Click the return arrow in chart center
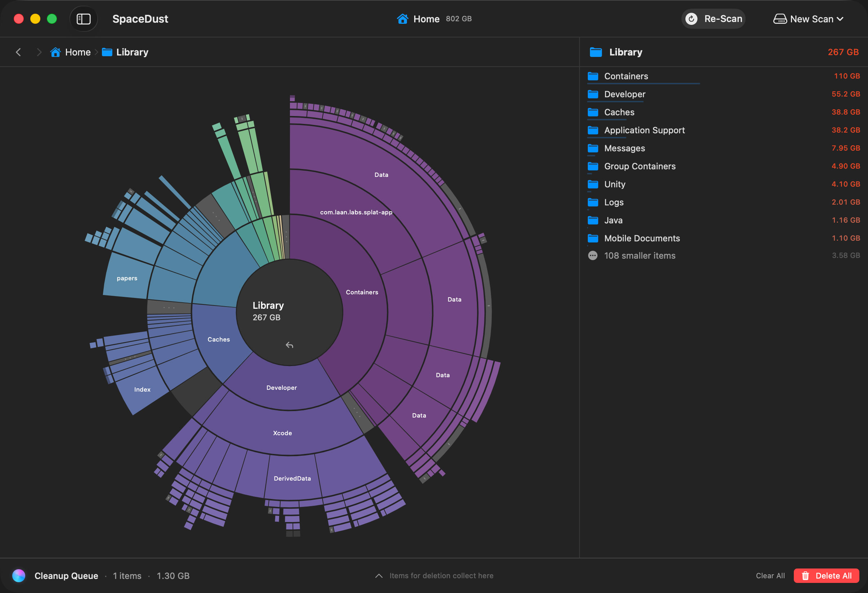868x593 pixels. tap(290, 345)
